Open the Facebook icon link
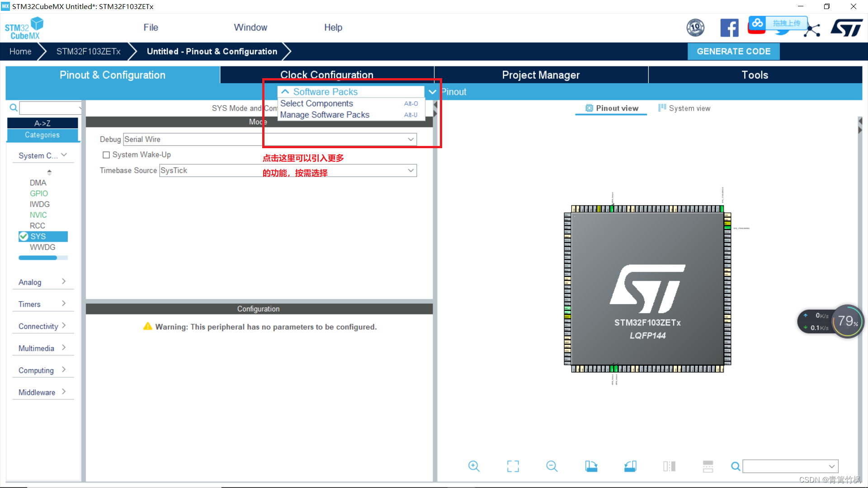Image resolution: width=868 pixels, height=488 pixels. coord(729,28)
